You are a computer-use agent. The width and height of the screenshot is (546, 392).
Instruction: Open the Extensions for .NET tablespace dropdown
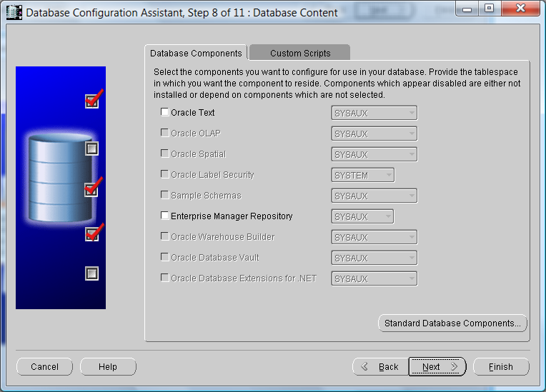tap(374, 278)
